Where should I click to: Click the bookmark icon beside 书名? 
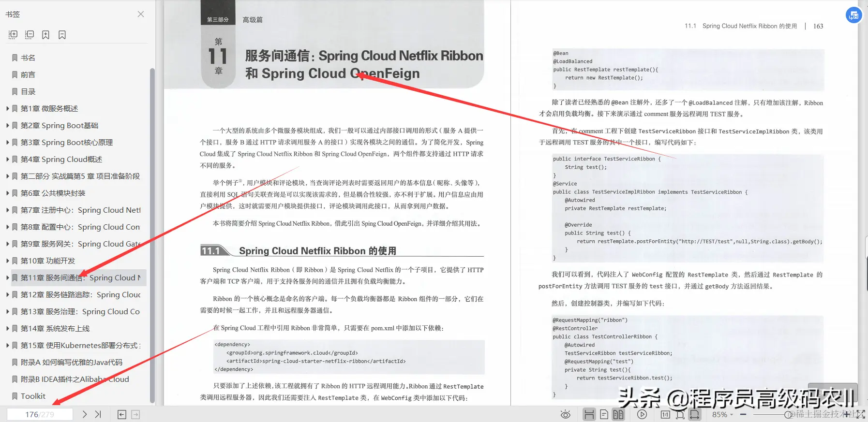[15, 58]
